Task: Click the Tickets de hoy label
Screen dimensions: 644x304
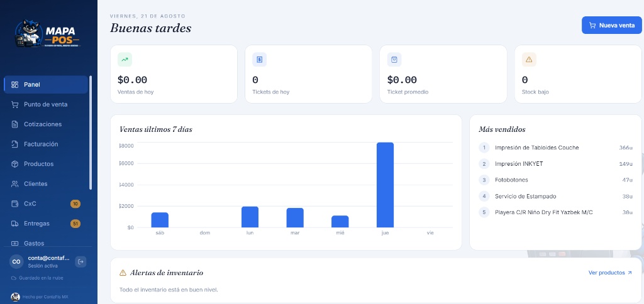Action: coord(270,92)
